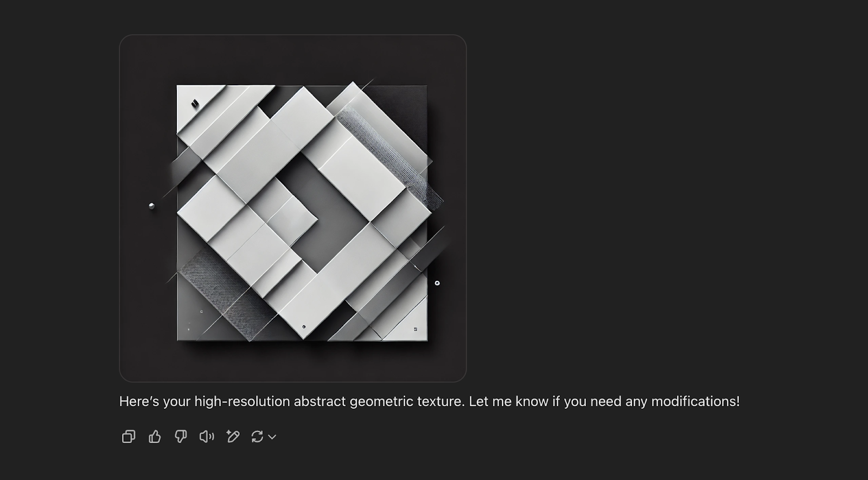Give the response a thumbs up
The image size is (868, 480).
click(155, 437)
